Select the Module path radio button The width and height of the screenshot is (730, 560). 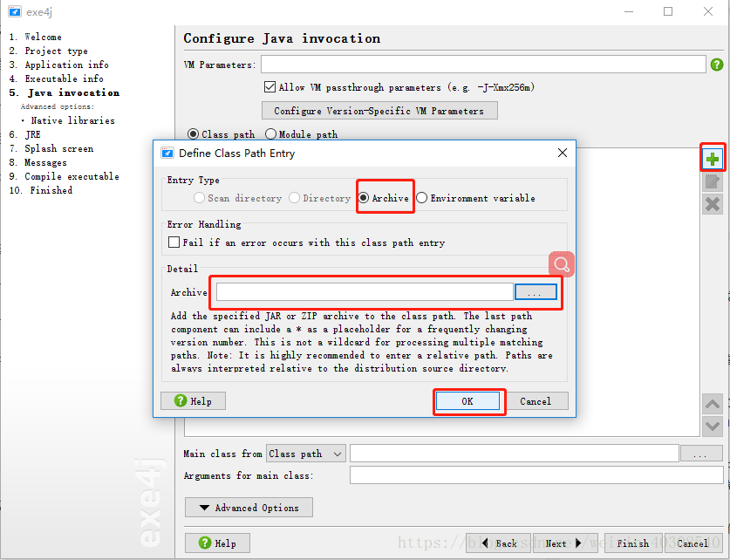coord(270,134)
